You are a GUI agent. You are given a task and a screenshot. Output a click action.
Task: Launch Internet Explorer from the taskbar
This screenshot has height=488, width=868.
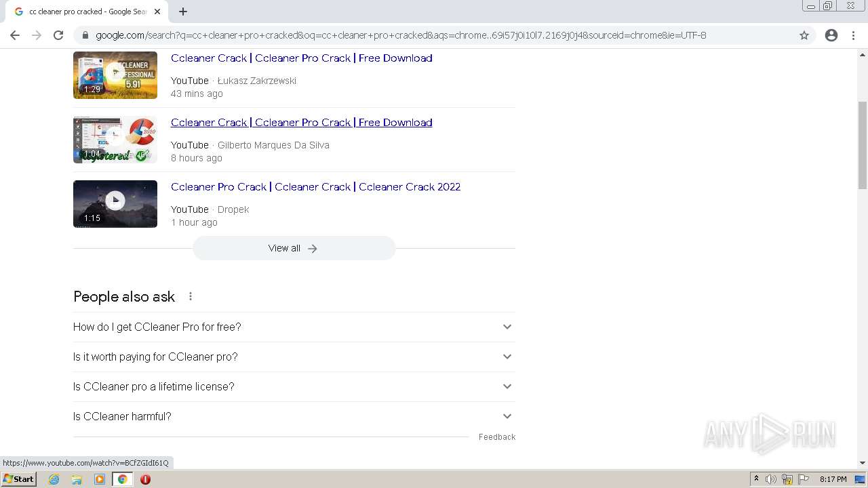(54, 479)
